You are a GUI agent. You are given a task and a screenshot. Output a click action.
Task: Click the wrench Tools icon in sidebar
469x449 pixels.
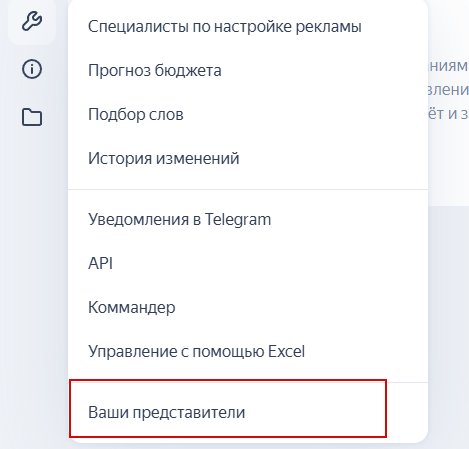(x=32, y=21)
